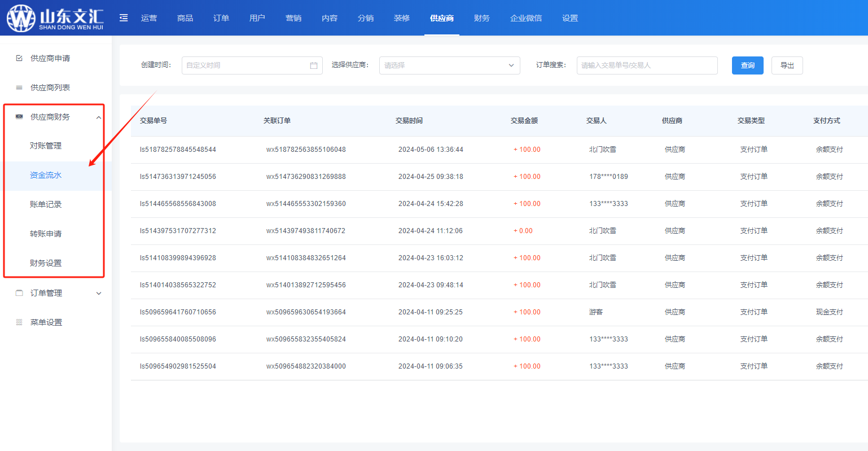The image size is (868, 451).
Task: Click the 交易类型 column header
Action: (751, 121)
